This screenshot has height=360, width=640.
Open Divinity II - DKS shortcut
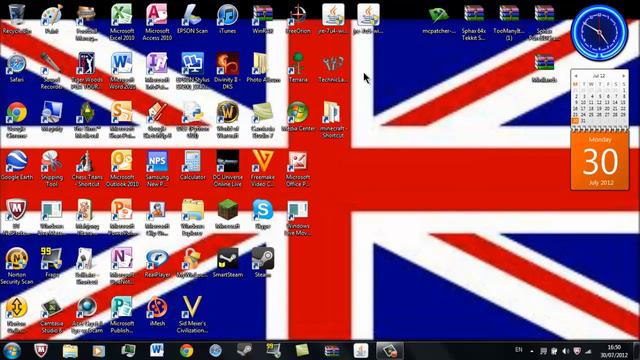point(227,71)
